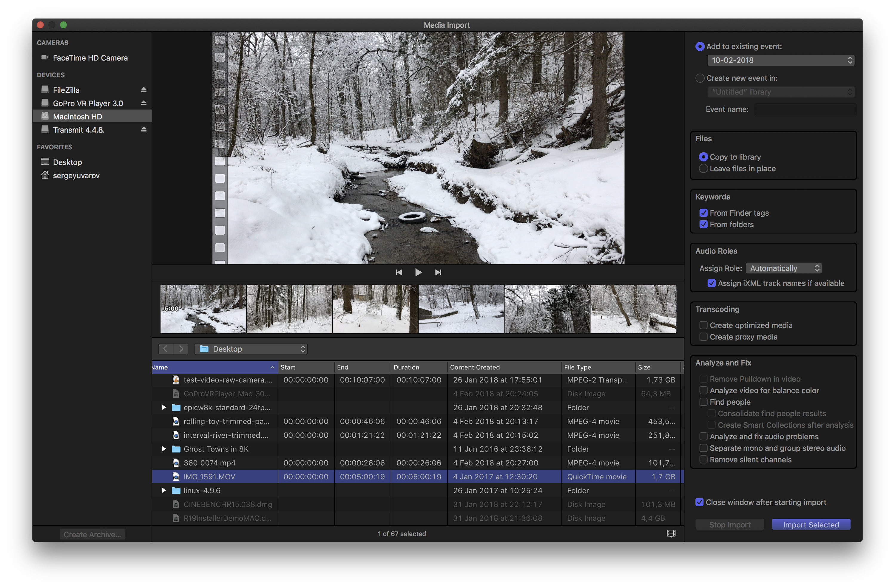
Task: Expand the Ghost Towns in 8K folder
Action: pos(164,449)
